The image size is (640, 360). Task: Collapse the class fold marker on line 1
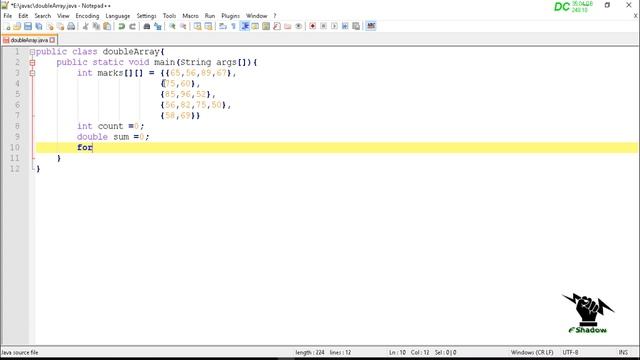click(32, 52)
